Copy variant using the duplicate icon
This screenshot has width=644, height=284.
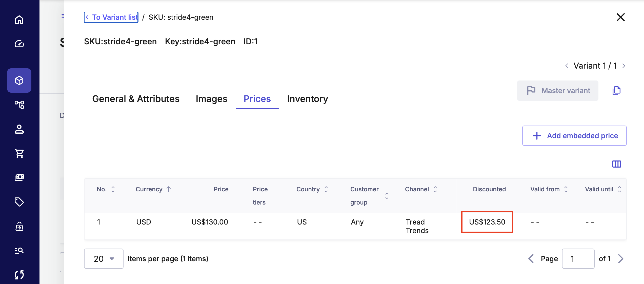(x=616, y=91)
